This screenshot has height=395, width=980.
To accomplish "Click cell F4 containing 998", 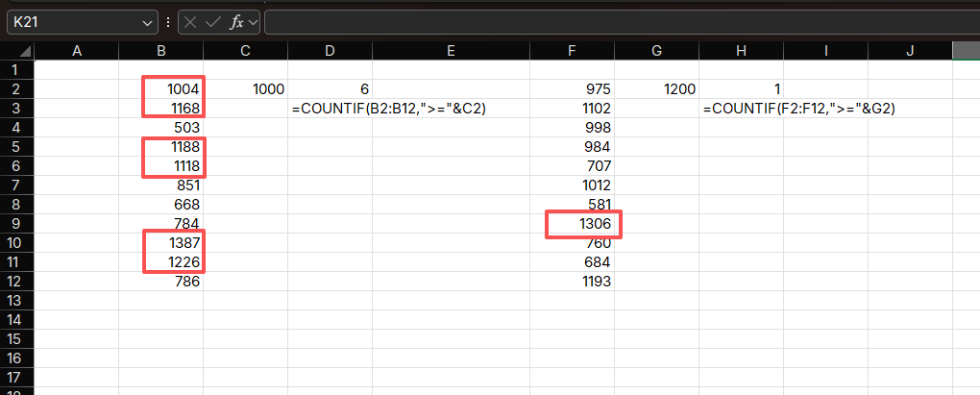I will [x=572, y=128].
